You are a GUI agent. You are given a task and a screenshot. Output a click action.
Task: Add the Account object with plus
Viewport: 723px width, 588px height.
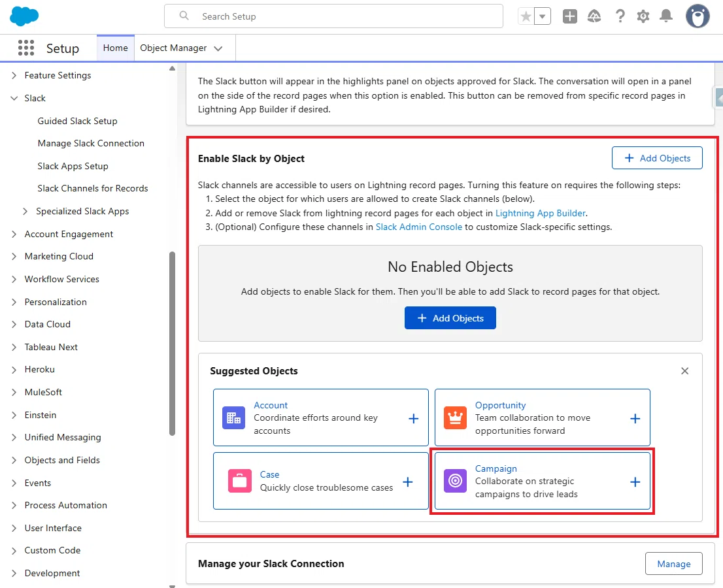414,418
